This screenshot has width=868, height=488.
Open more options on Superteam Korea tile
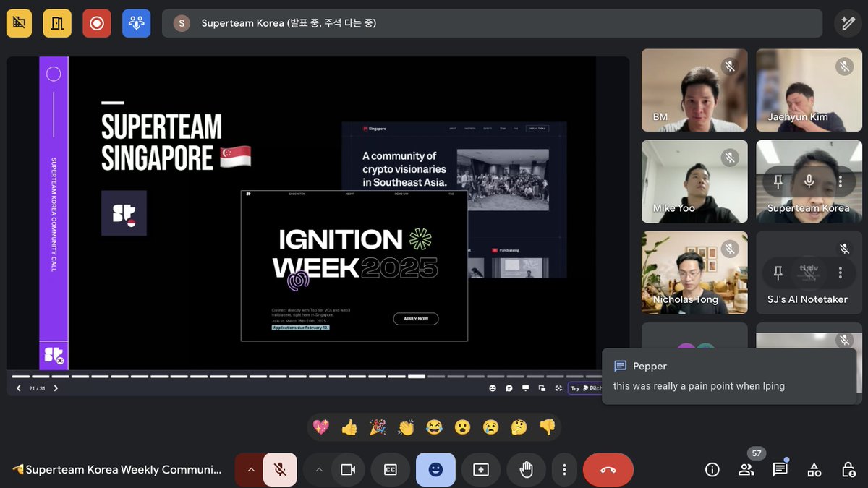click(840, 181)
